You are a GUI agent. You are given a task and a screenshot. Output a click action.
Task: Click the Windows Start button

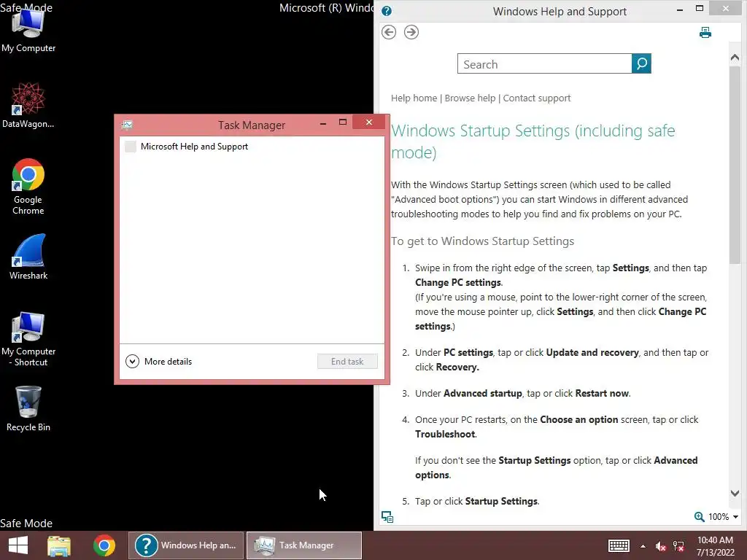coord(18,545)
